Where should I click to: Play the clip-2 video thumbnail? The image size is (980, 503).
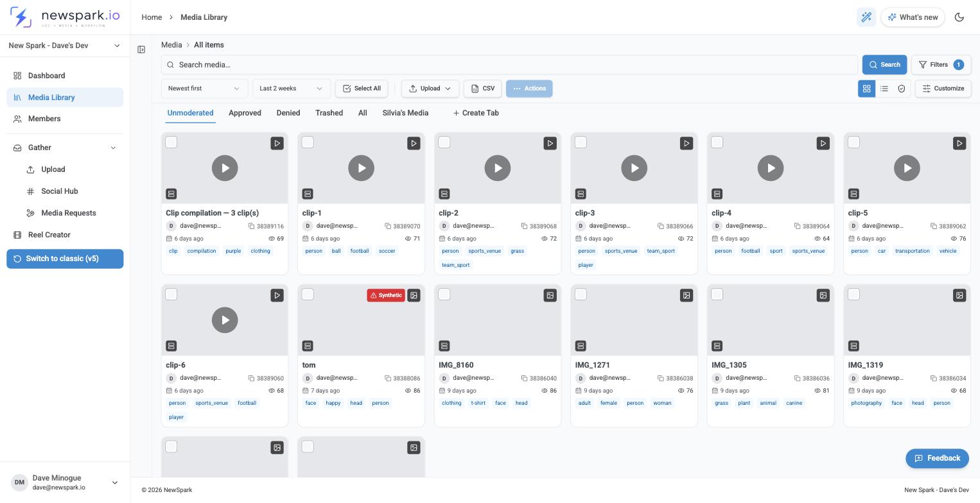click(x=498, y=168)
